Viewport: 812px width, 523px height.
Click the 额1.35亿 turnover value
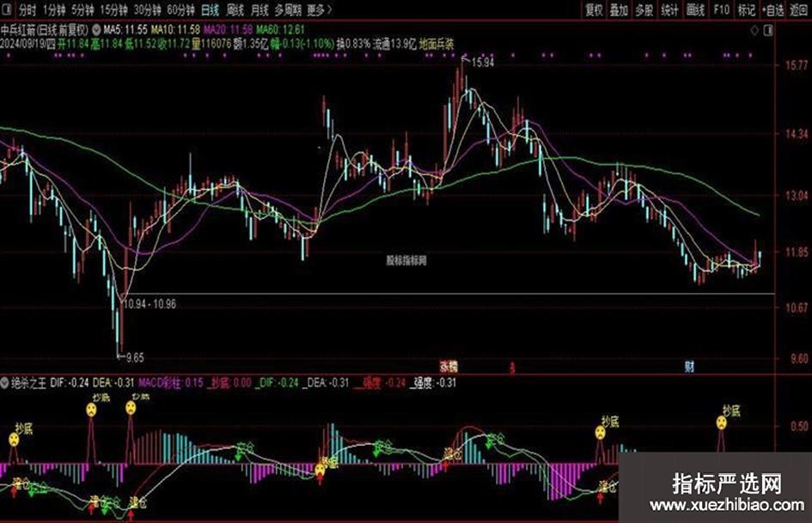251,45
